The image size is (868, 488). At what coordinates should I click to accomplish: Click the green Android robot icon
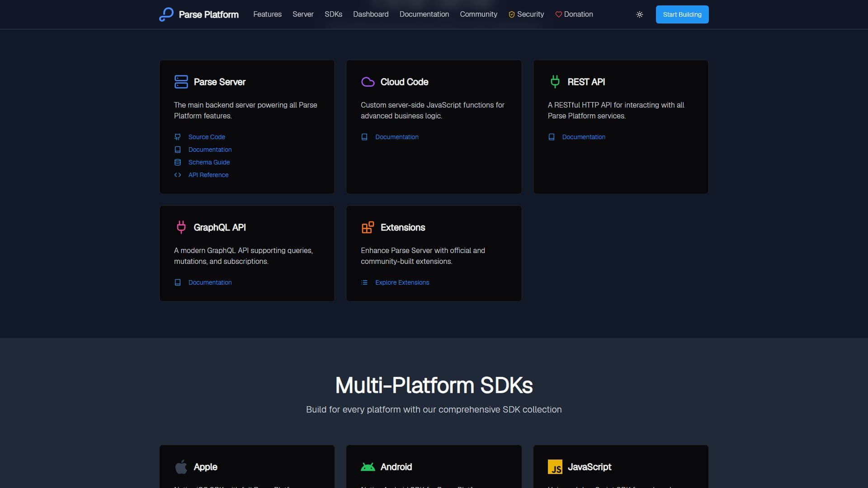point(368,467)
